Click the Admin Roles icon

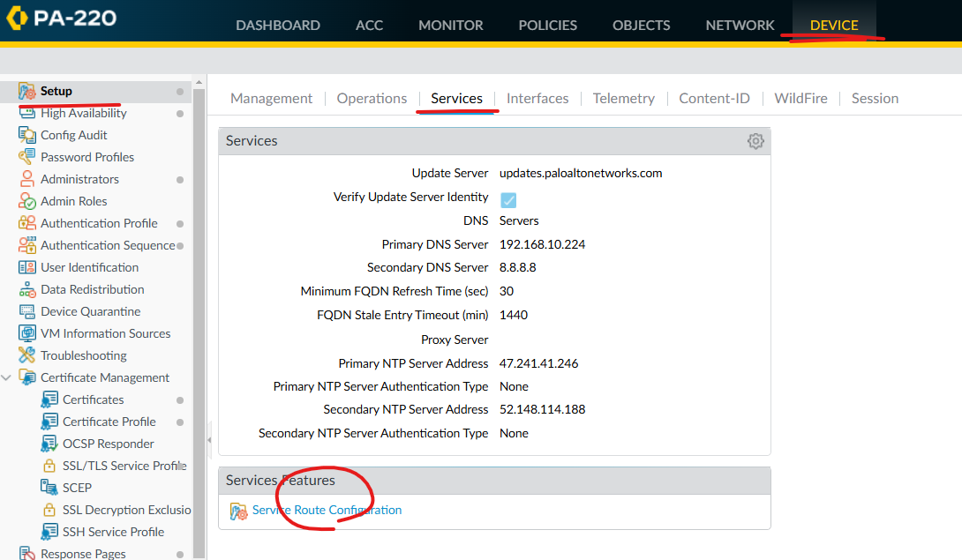(27, 201)
